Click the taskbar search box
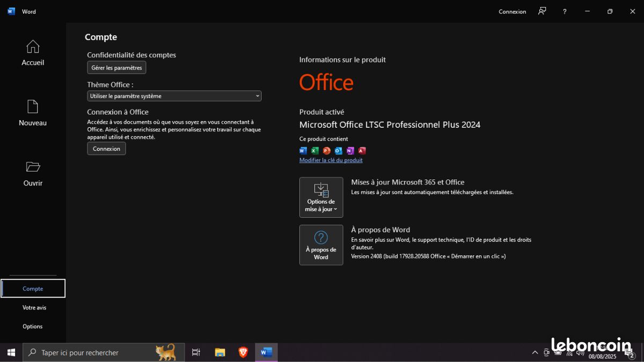 click(104, 352)
